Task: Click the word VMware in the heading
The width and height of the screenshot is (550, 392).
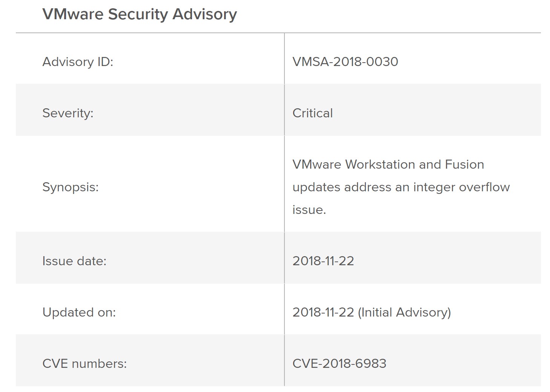Action: (73, 14)
